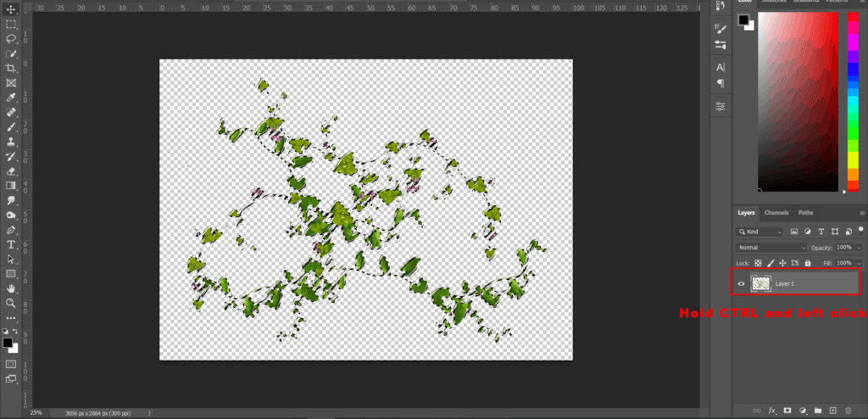Switch to the Paths tab

coord(805,213)
